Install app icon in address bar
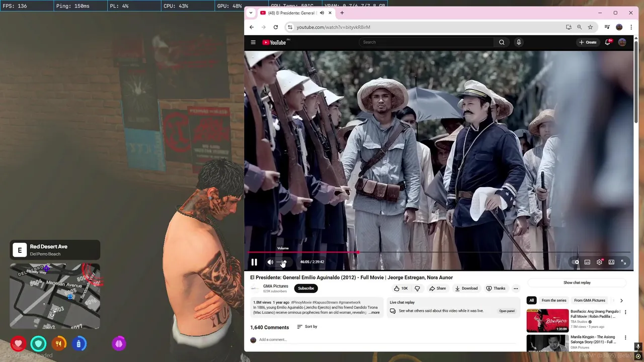This screenshot has width=644, height=362. click(569, 27)
